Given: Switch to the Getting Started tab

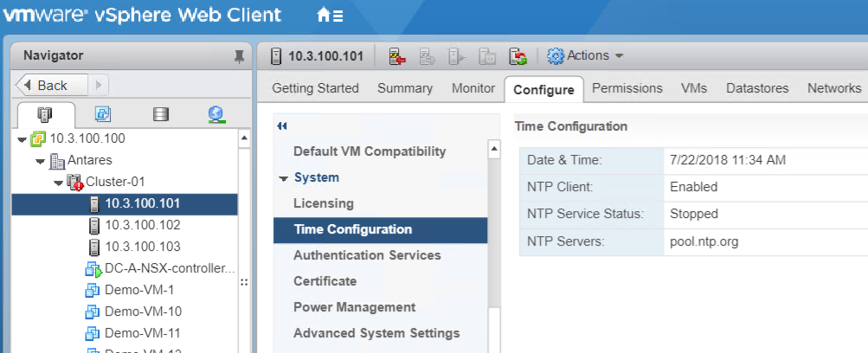Looking at the screenshot, I should pos(315,88).
